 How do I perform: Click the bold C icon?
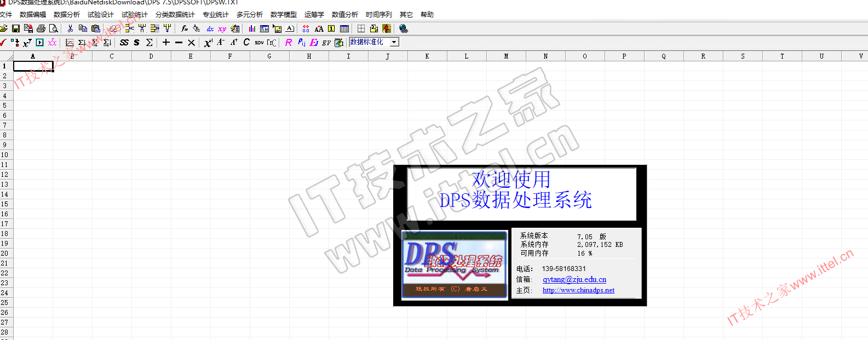[x=246, y=42]
